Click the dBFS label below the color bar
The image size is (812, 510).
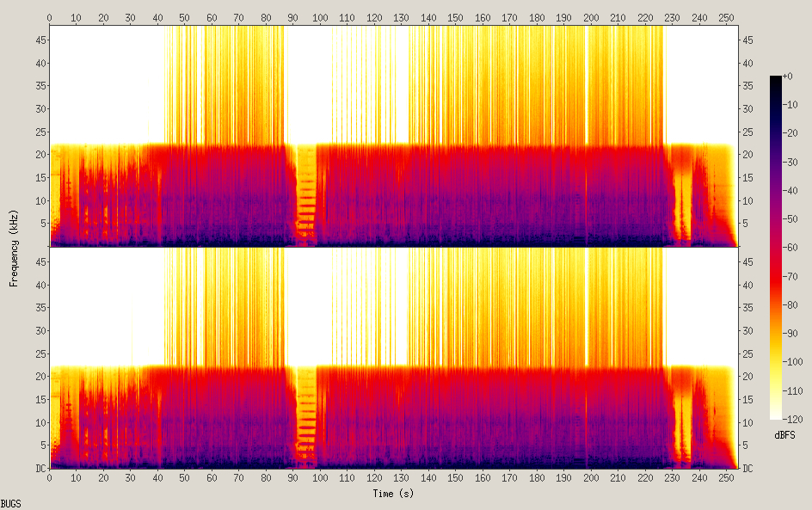click(784, 436)
